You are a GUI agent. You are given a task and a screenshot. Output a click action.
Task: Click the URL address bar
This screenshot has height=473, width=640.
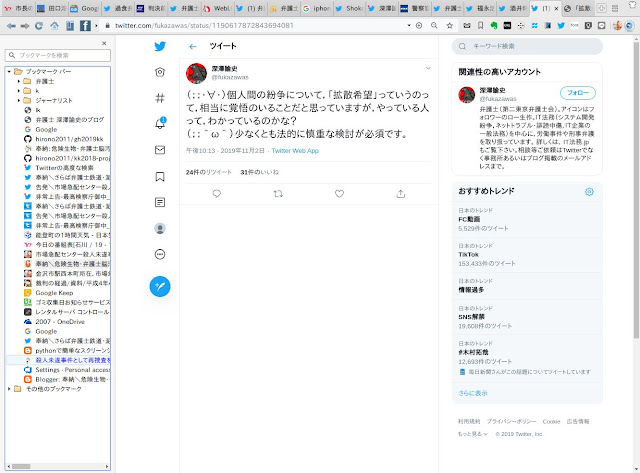click(257, 25)
